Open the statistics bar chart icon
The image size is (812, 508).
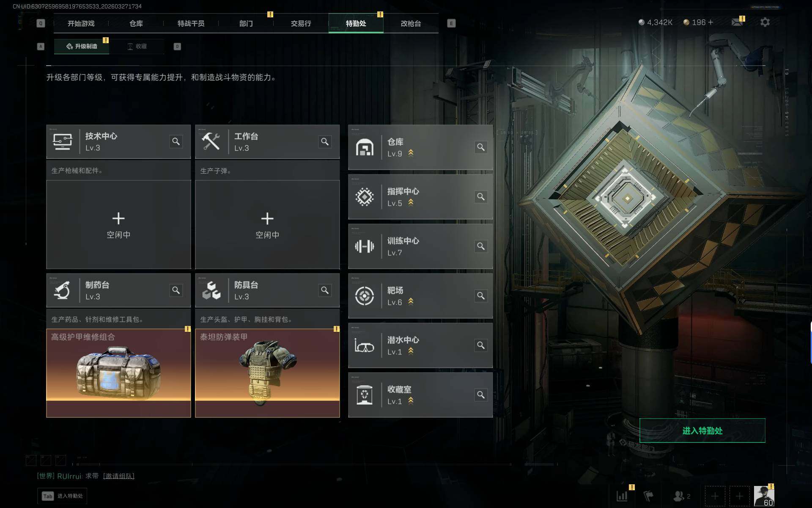point(622,496)
